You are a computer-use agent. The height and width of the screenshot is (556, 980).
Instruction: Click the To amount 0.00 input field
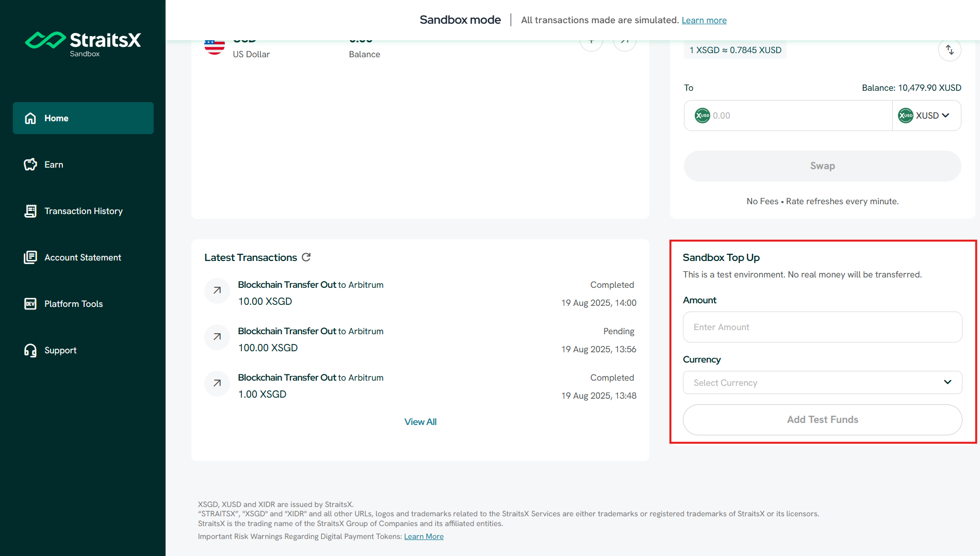[788, 116]
